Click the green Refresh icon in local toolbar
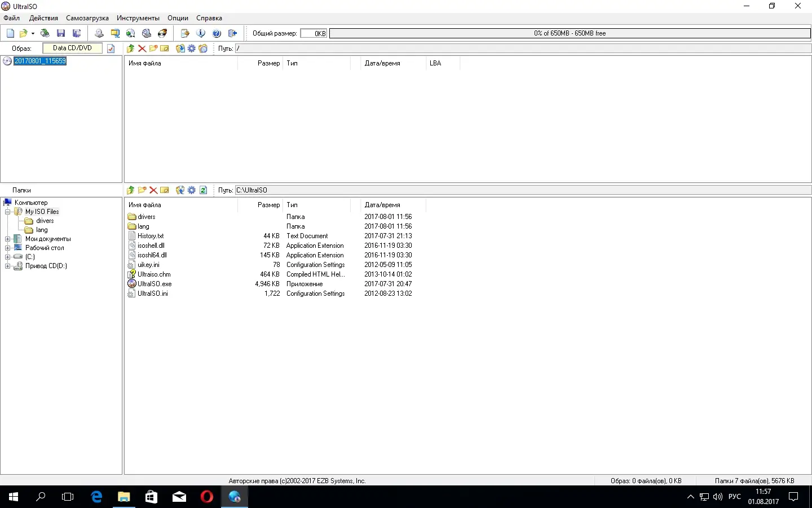 (203, 190)
